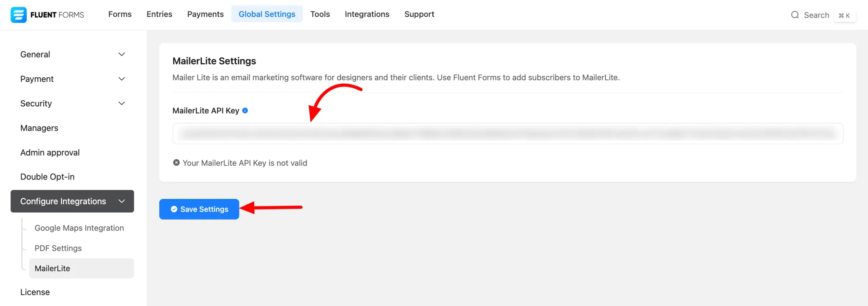Click the ⌘K shortcut badge
Screen dimensions: 868x306
(x=844, y=16)
